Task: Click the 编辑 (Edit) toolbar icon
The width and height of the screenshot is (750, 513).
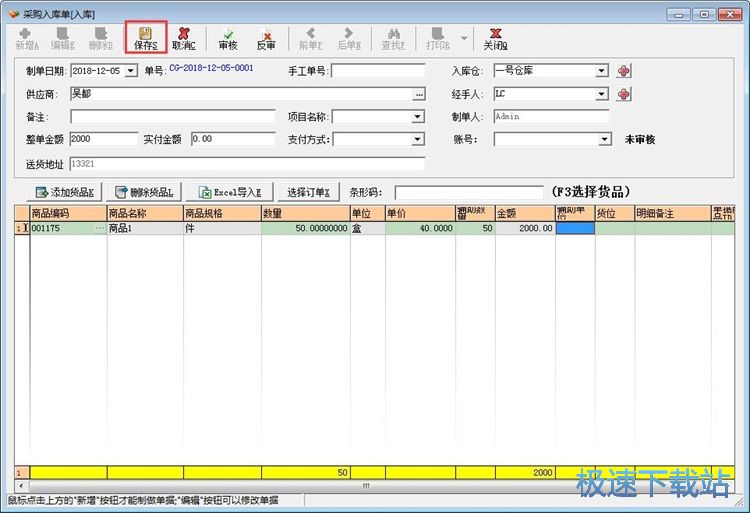Action: click(x=63, y=39)
